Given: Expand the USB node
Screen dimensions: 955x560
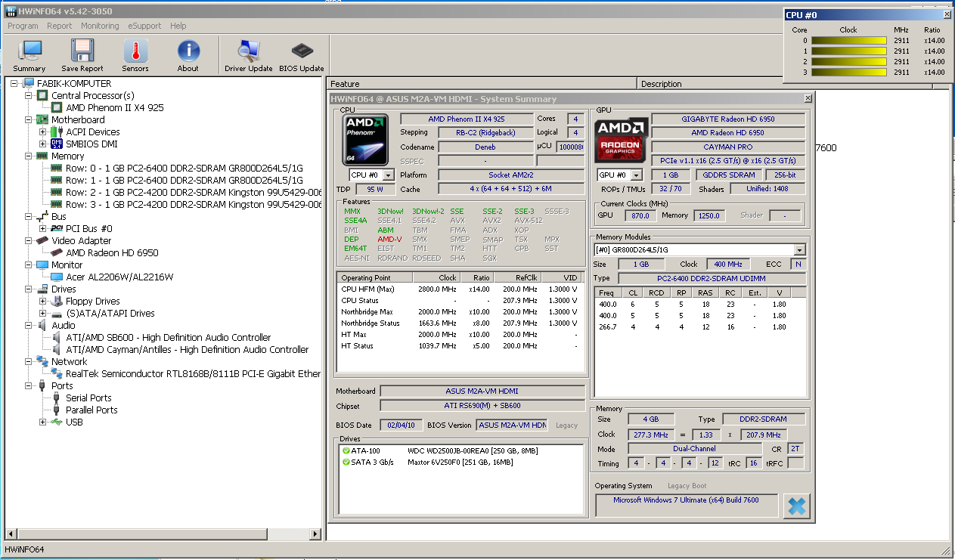Looking at the screenshot, I should [x=43, y=422].
